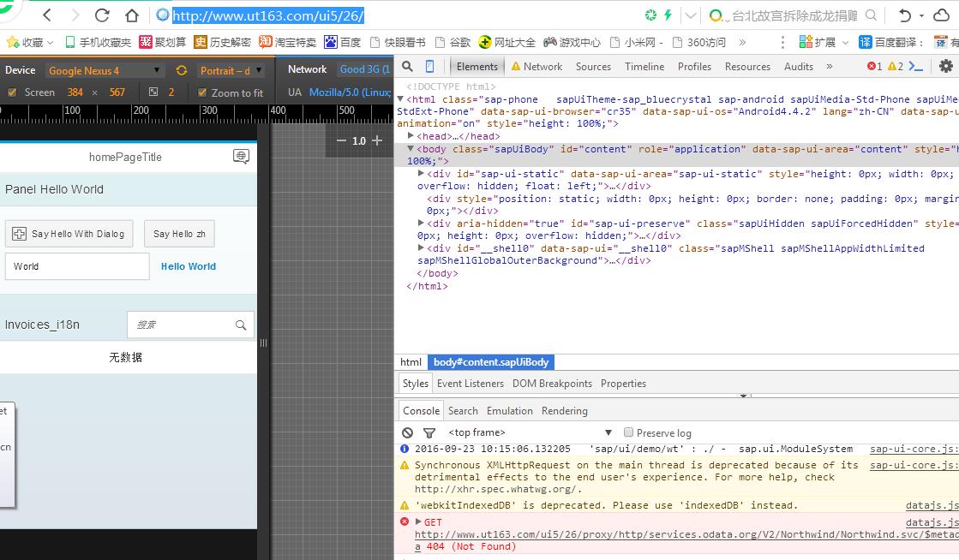Open the 聚划算 bookmark
Viewport: 959px width, 560px height.
point(162,42)
